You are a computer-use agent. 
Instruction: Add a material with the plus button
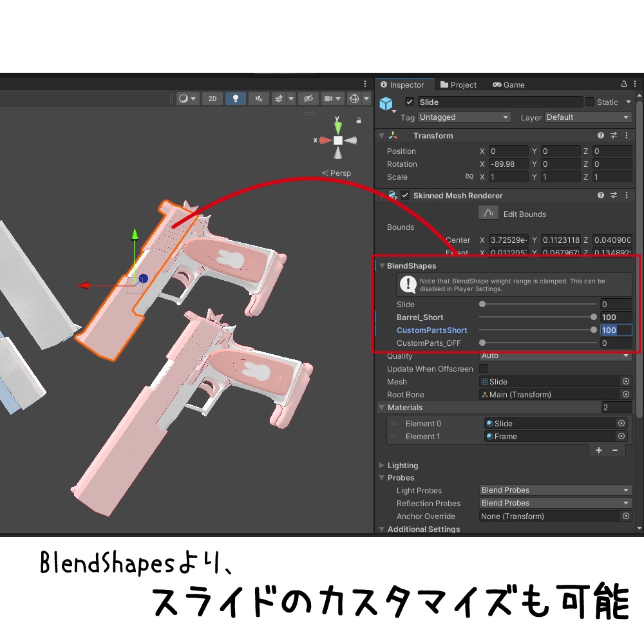coord(598,450)
